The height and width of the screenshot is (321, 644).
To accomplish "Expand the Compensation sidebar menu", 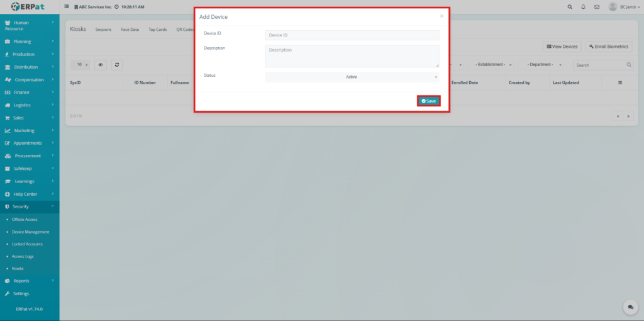I will (30, 80).
